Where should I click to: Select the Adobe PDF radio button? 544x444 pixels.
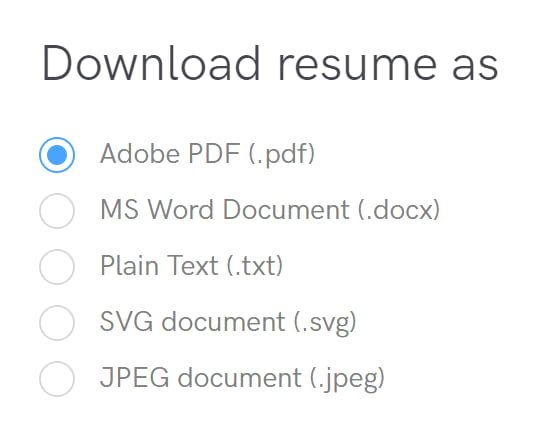coord(57,155)
